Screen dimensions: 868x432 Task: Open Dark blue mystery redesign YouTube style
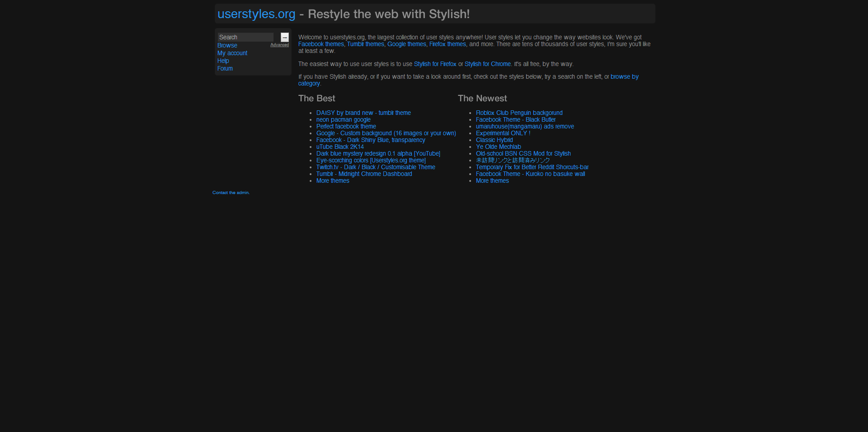378,153
